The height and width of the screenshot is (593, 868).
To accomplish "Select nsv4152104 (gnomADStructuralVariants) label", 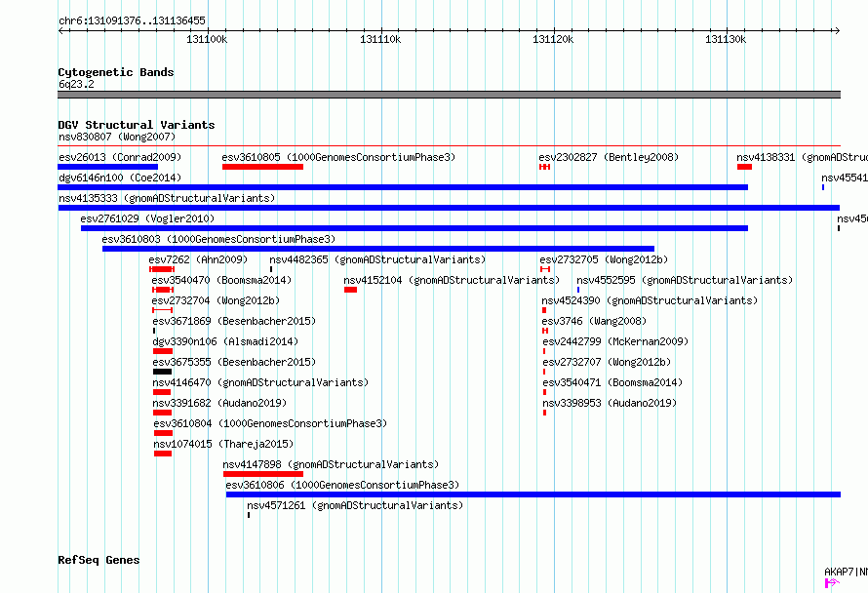I will coord(452,280).
